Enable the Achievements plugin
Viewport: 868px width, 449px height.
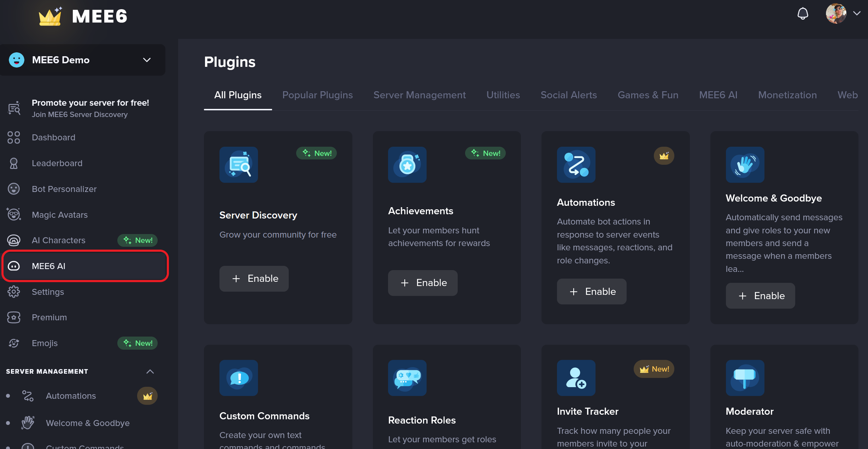[x=422, y=282]
